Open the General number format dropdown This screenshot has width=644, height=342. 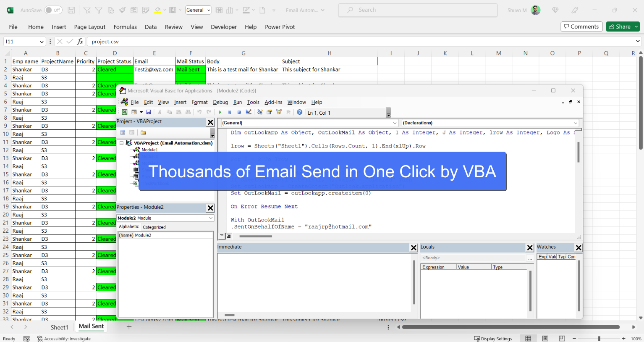(x=198, y=10)
